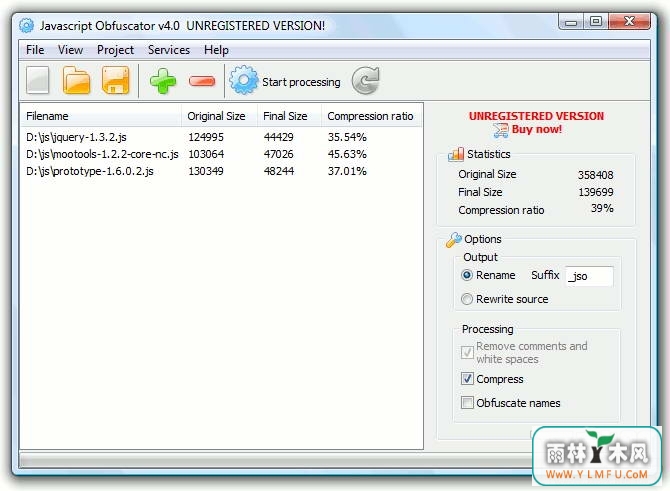Toggle Remove comments and white spaces checkbox
The image size is (670, 491).
[467, 353]
